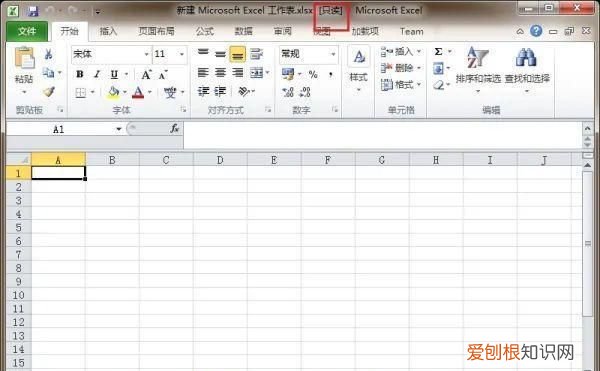Click the AutoSum sigma icon
The image size is (600, 371).
coord(439,52)
